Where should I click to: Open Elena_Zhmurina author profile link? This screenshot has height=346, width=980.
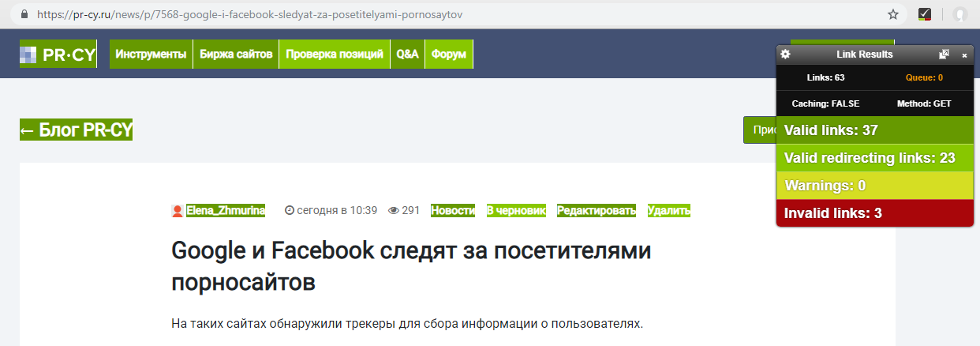point(226,210)
